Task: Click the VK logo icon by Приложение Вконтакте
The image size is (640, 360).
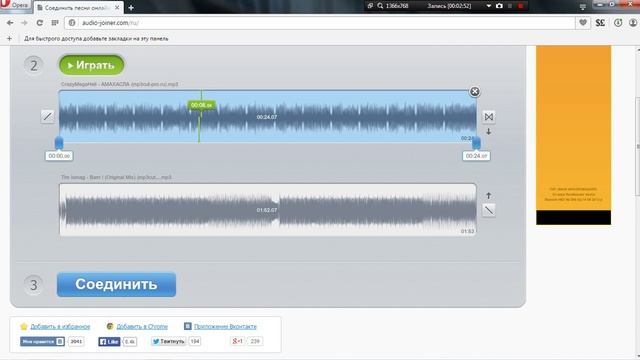Action: (187, 326)
